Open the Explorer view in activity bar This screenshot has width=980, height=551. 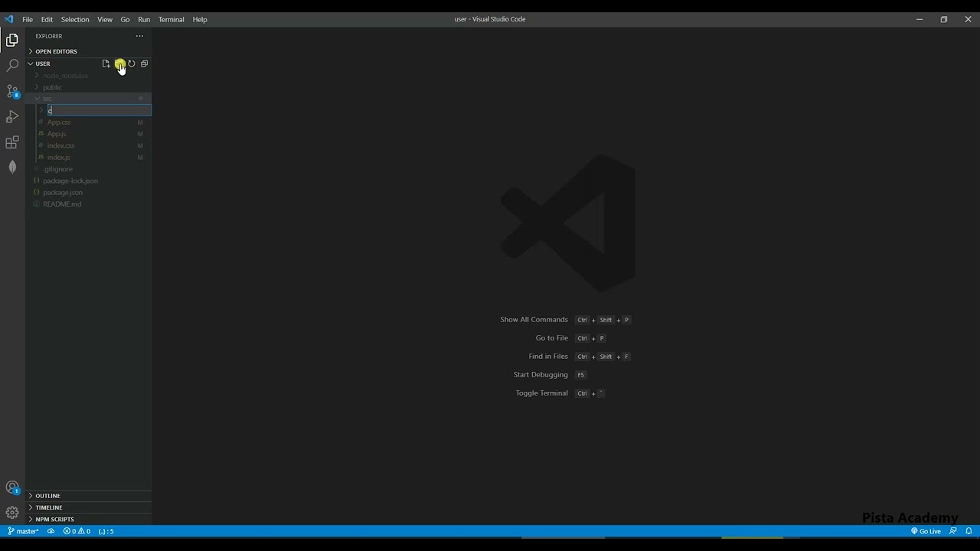(x=12, y=41)
